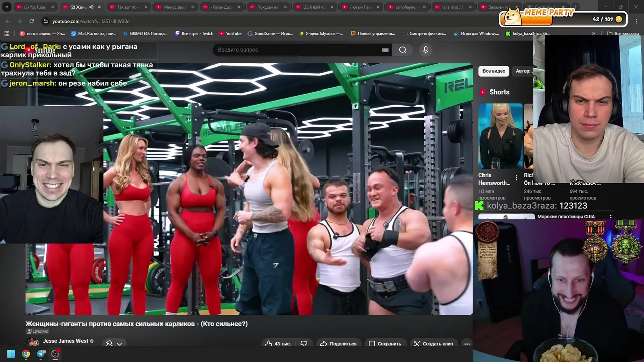This screenshot has width=644, height=362.
Task: Open Chrome from the taskbar
Action: 26,354
